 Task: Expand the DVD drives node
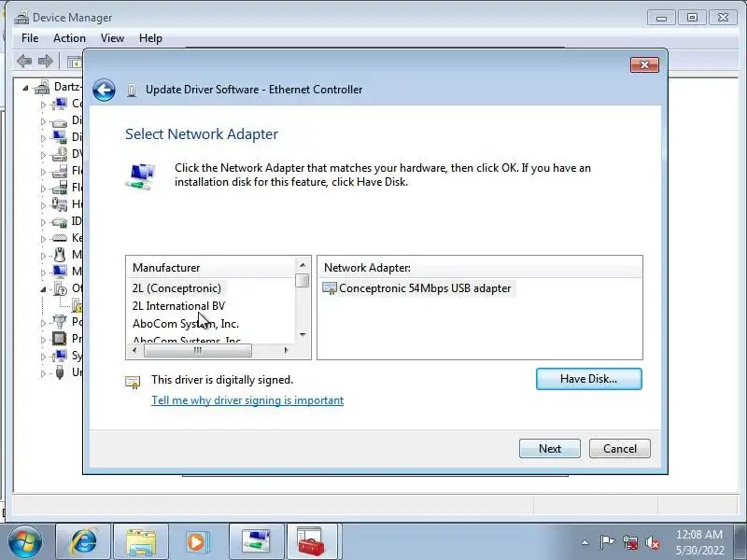(43, 155)
